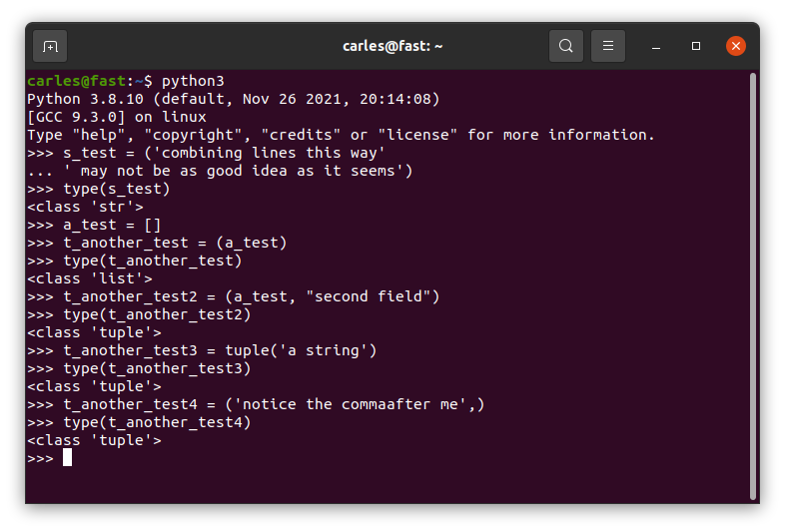Click the vertical scrollbar on the right

pos(752,286)
